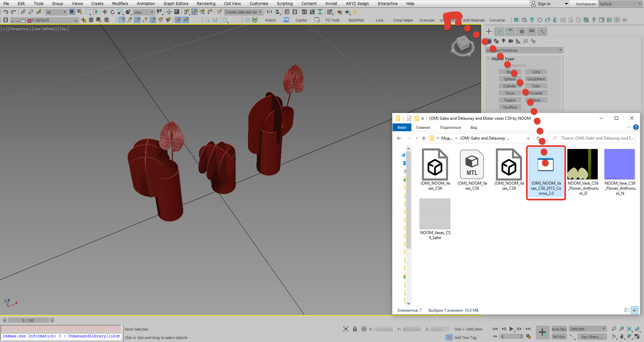The image size is (644, 342).
Task: Activate the Select and Rotate tool
Action: click(113, 12)
